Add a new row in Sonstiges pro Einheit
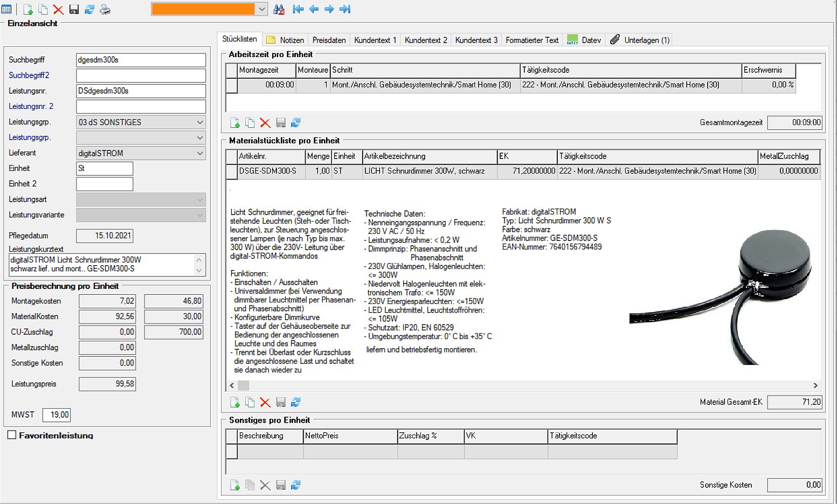The image size is (837, 504). (234, 485)
